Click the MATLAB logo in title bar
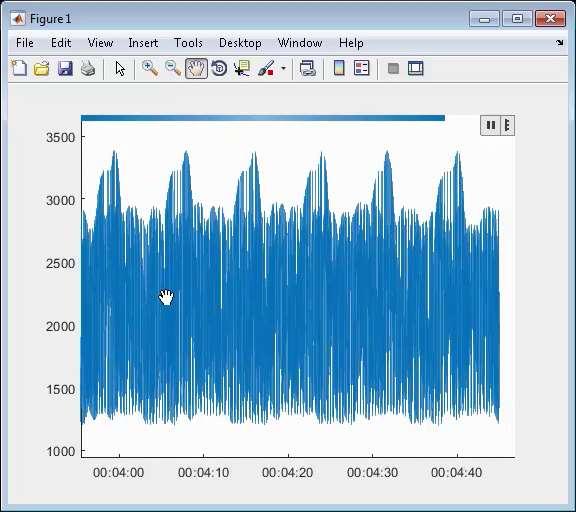Image resolution: width=576 pixels, height=512 pixels. (x=18, y=18)
